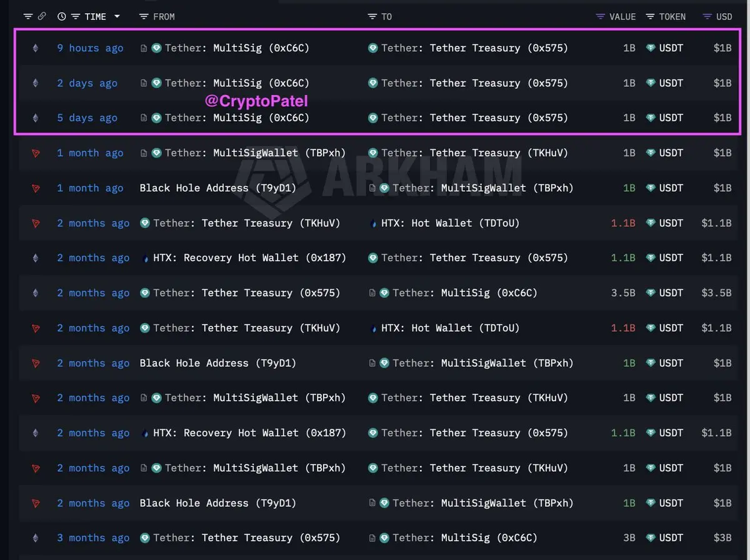Click the 3.5B value entry
The image size is (750, 560).
point(622,293)
